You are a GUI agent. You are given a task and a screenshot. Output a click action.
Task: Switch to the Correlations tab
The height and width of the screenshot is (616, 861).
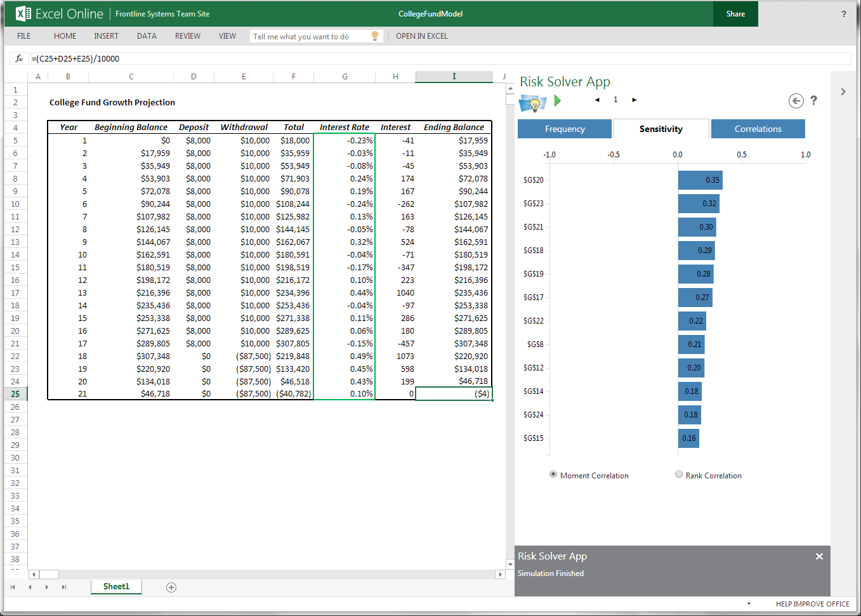pos(758,129)
